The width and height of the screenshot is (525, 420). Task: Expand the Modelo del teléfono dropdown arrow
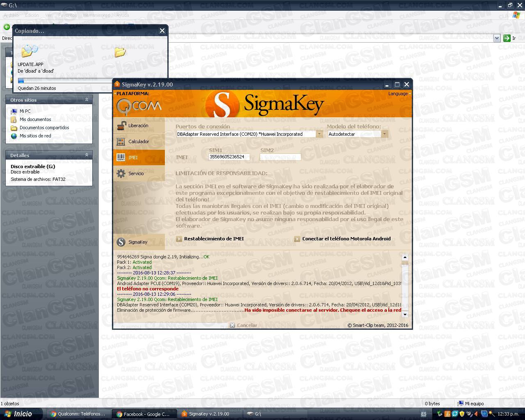coord(384,134)
